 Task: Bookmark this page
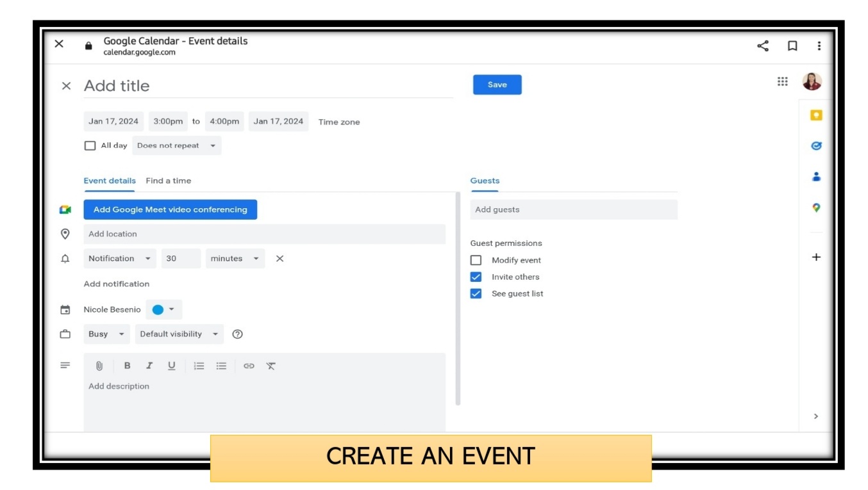click(x=792, y=45)
